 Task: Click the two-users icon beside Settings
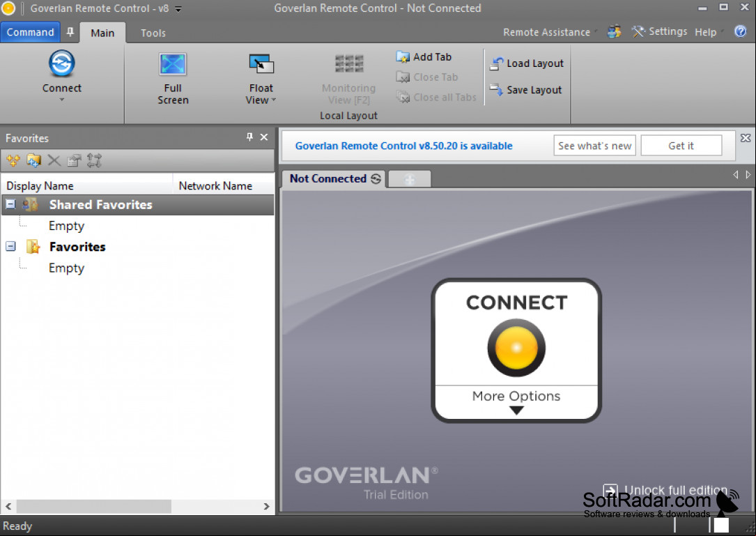point(615,32)
